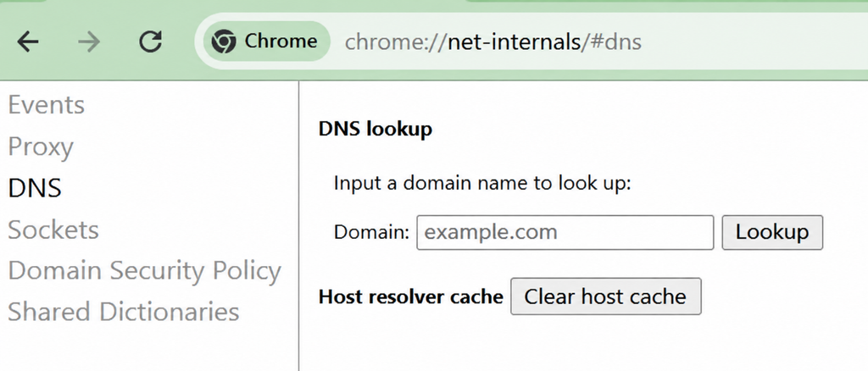Viewport: 868px width, 371px height.
Task: Click the "Domain:" label
Action: pos(371,233)
